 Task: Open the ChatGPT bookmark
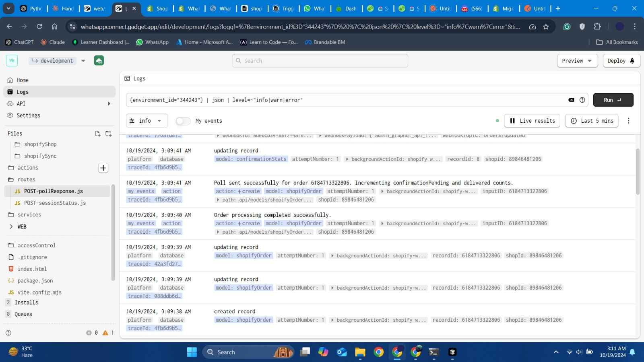pyautogui.click(x=19, y=42)
